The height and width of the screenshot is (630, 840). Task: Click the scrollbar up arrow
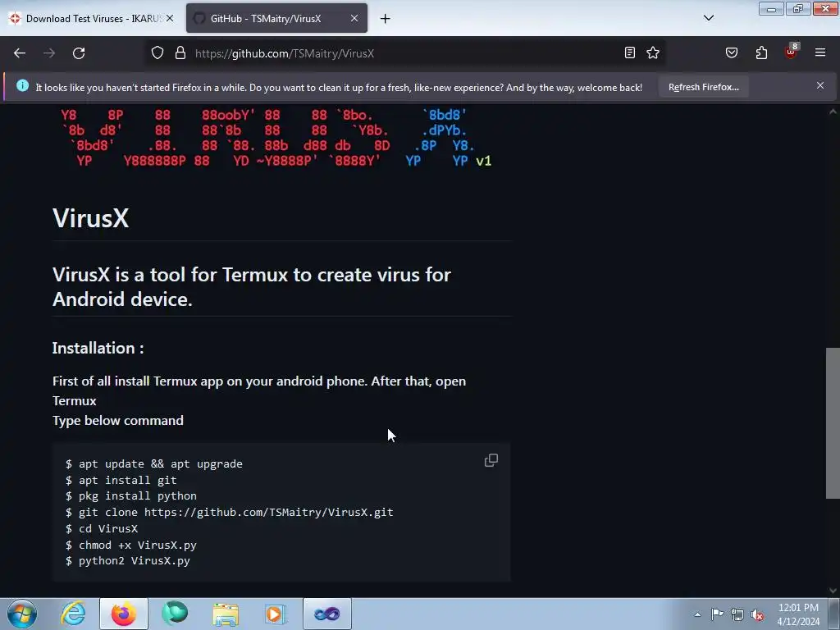pos(833,112)
